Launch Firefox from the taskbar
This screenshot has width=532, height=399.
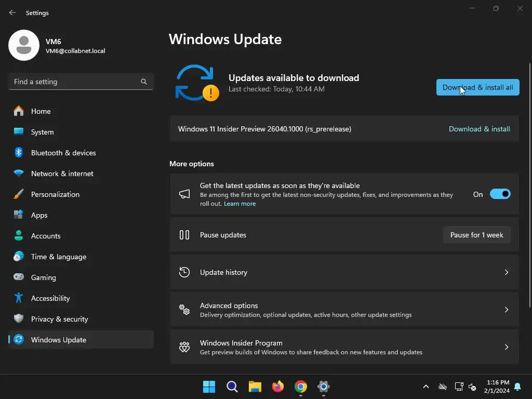(278, 387)
